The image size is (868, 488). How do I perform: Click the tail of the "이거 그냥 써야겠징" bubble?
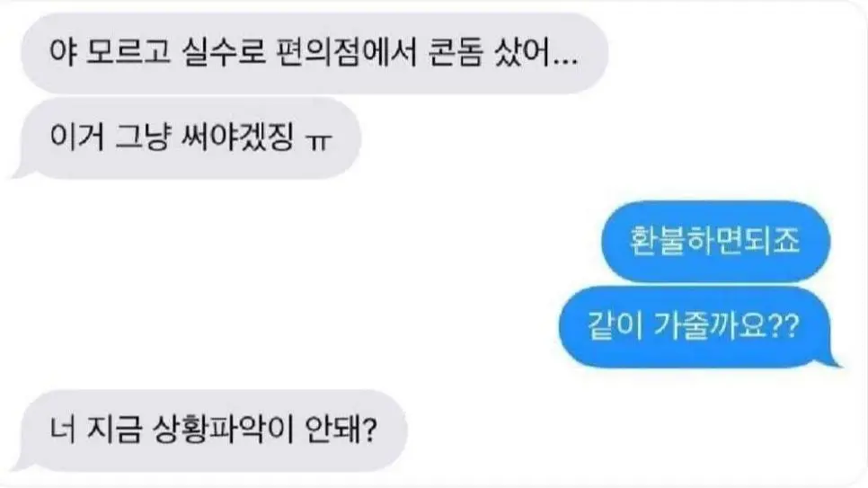coord(22,171)
